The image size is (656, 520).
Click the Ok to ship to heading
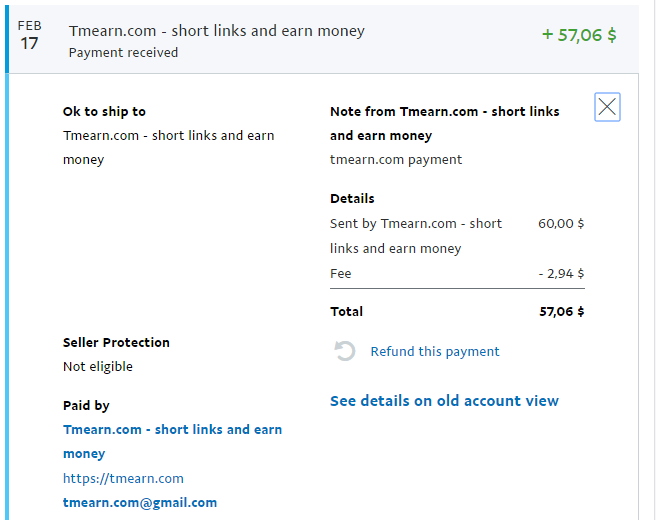coord(104,112)
